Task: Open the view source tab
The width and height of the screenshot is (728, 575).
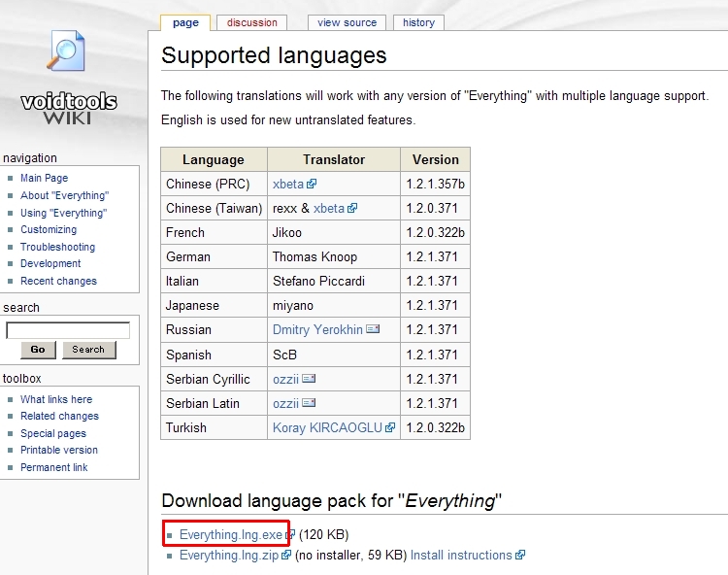Action: pyautogui.click(x=347, y=22)
